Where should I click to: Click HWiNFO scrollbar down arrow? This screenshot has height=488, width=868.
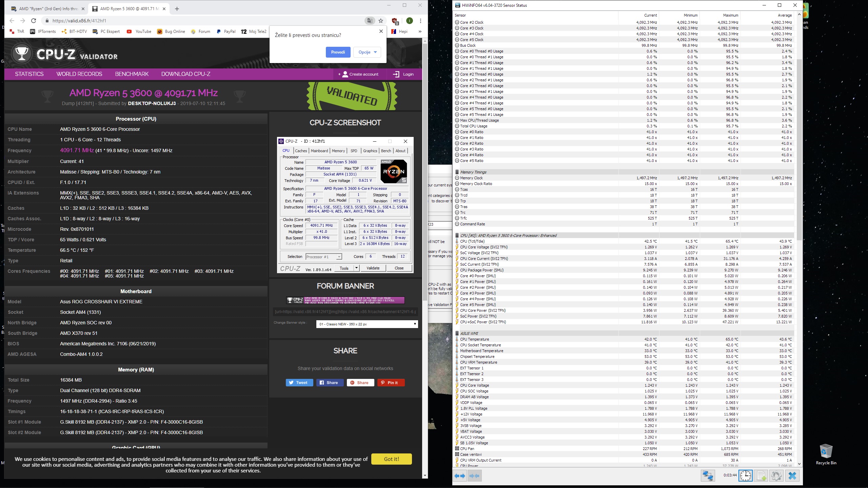click(799, 464)
